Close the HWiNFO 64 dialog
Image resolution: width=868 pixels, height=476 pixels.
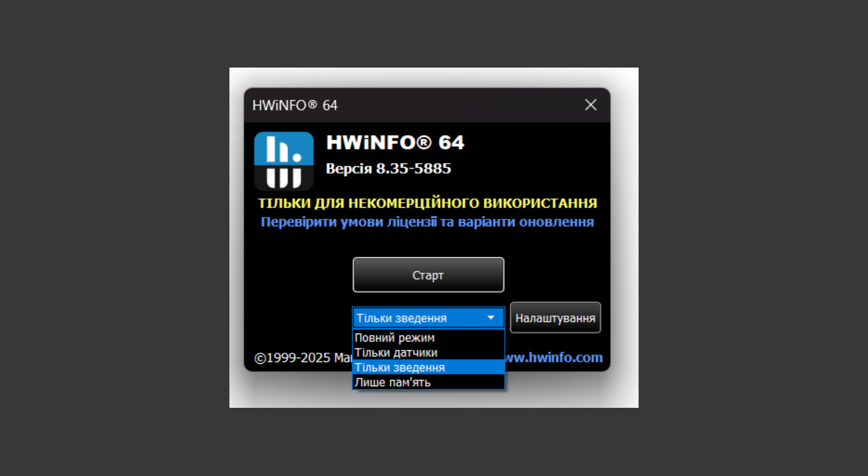(x=591, y=105)
